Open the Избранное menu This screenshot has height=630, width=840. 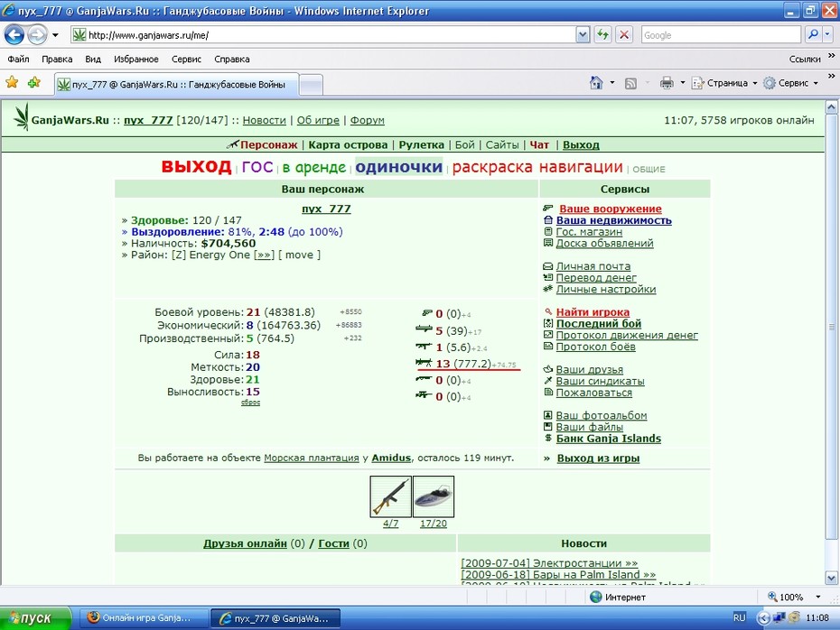point(136,59)
